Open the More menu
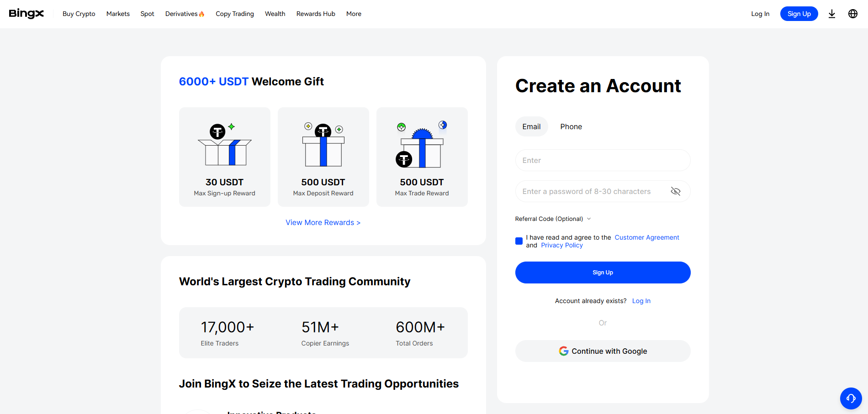Screen dimensions: 868x414 click(354, 14)
